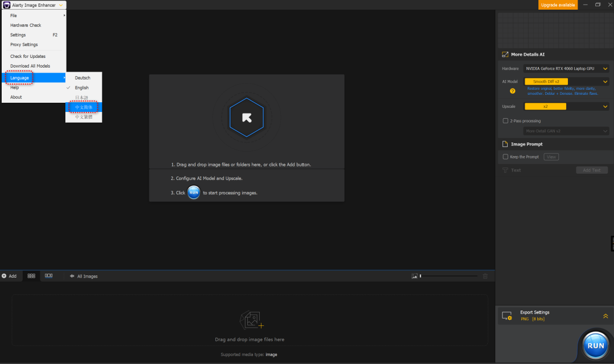Click the drag and drop image files area
The height and width of the screenshot is (364, 614).
[x=250, y=320]
